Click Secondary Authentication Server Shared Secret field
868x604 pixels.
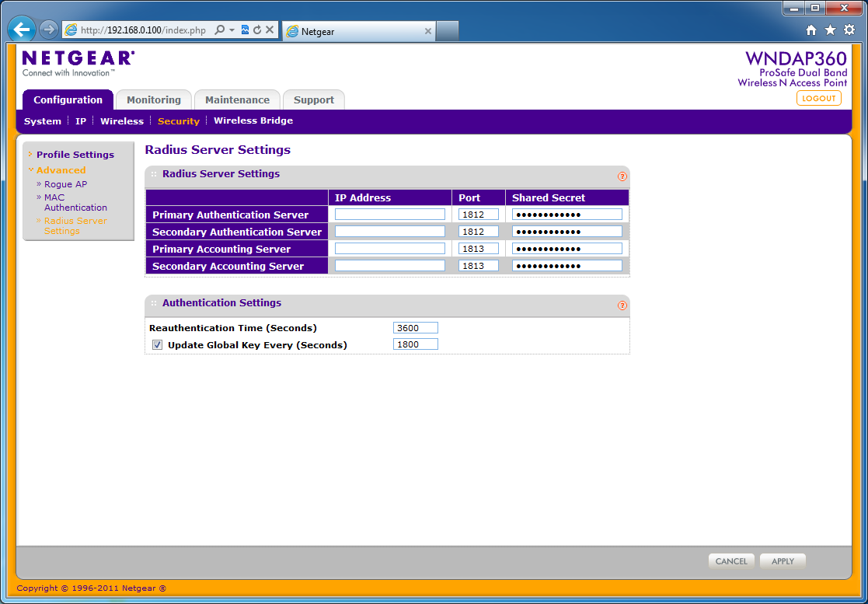click(566, 232)
